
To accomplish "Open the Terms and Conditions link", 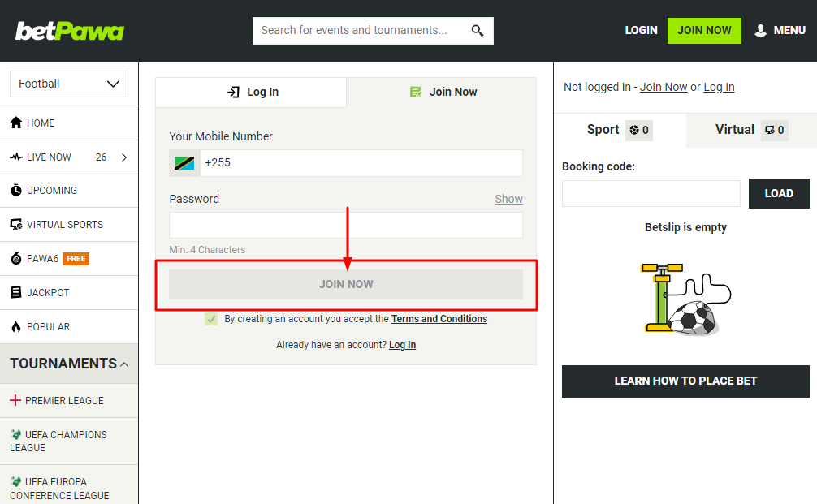I will click(439, 319).
